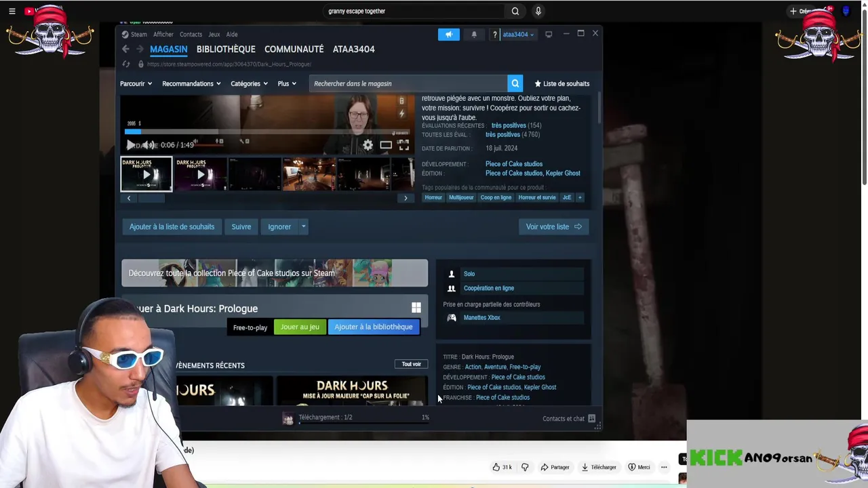Switch to the MAGASIN tab
This screenshot has height=488, width=868.
pos(168,49)
